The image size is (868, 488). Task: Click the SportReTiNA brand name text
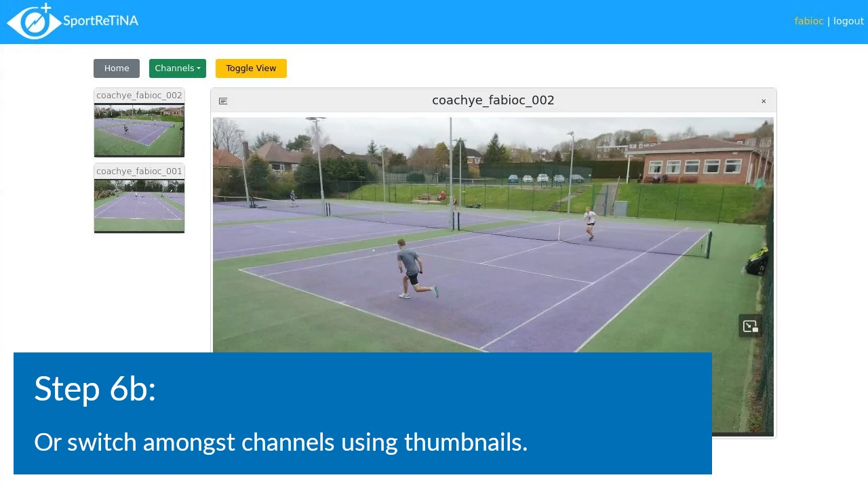pos(100,21)
